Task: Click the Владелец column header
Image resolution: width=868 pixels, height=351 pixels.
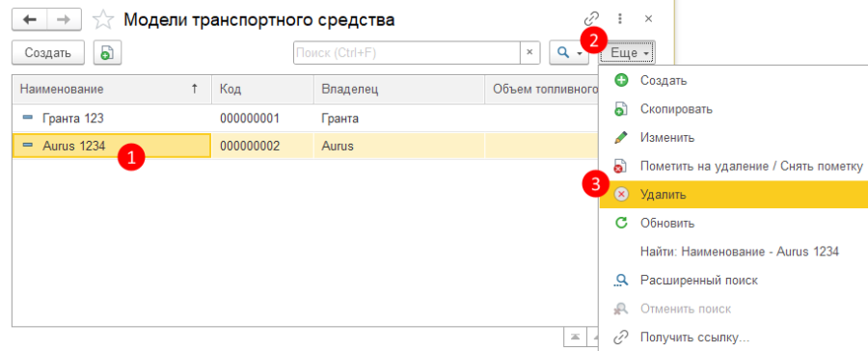Action: tap(399, 89)
